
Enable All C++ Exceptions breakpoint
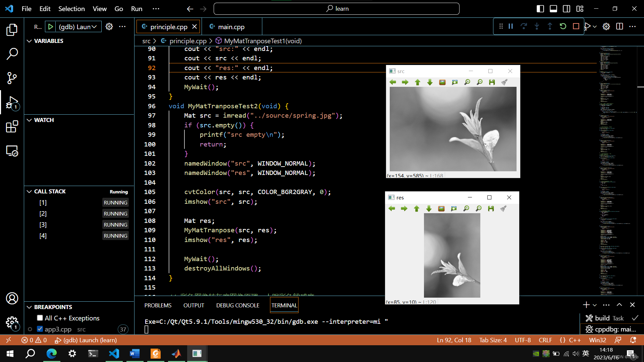pyautogui.click(x=40, y=318)
